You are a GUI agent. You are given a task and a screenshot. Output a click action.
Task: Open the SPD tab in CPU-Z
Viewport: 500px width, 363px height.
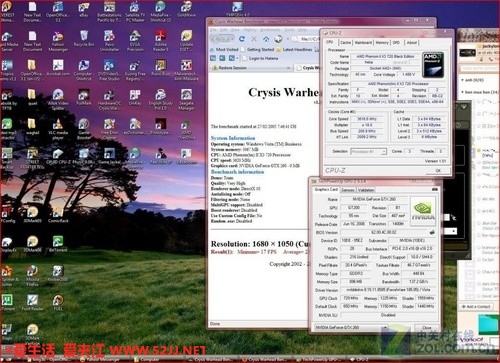[x=396, y=42]
